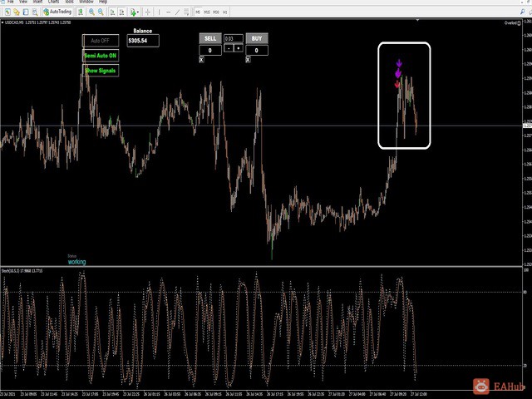Switch to H1 timeframe
This screenshot has width=532, height=399.
coord(225,12)
